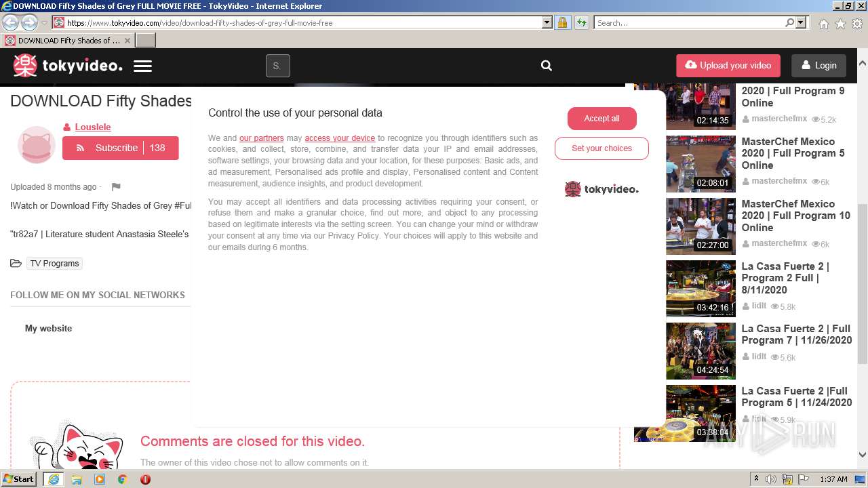The image size is (868, 488).
Task: Click the page scrollbar down arrow
Action: (863, 455)
